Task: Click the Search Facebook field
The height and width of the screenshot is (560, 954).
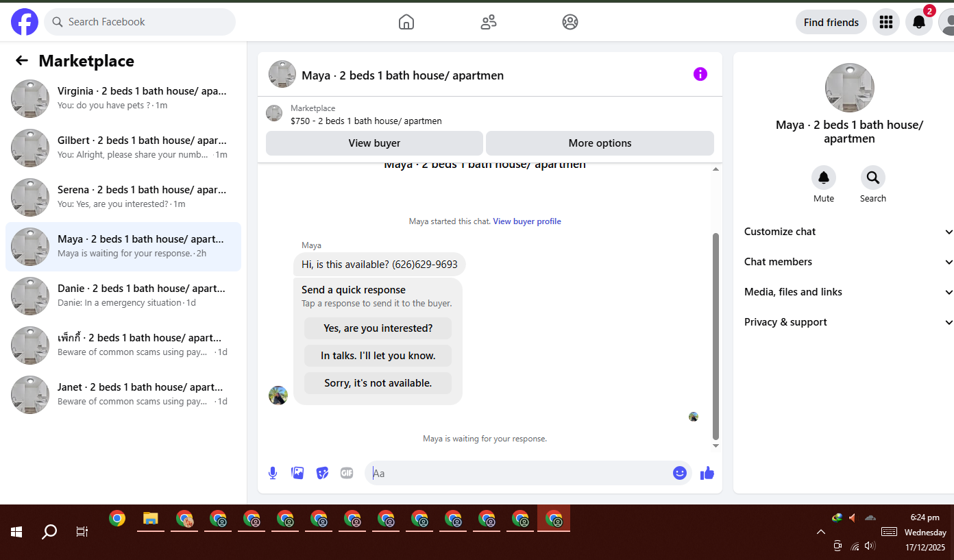Action: click(140, 22)
